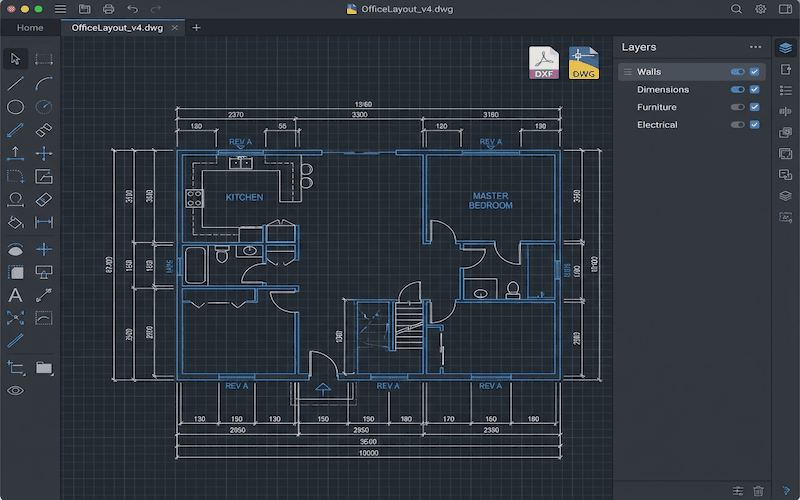Toggle the sidebar panel layout button
The height and width of the screenshot is (500, 800).
coord(785,9)
